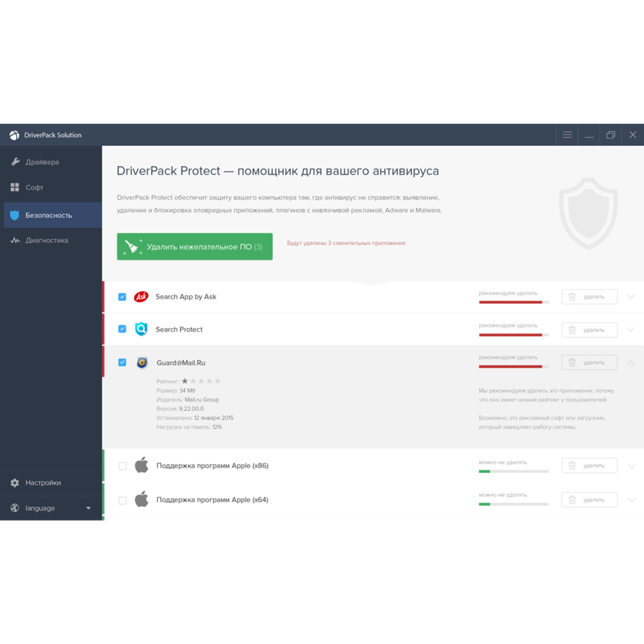The height and width of the screenshot is (644, 644).
Task: Click the Guard@Mail.Ru badge icon
Action: tap(142, 363)
